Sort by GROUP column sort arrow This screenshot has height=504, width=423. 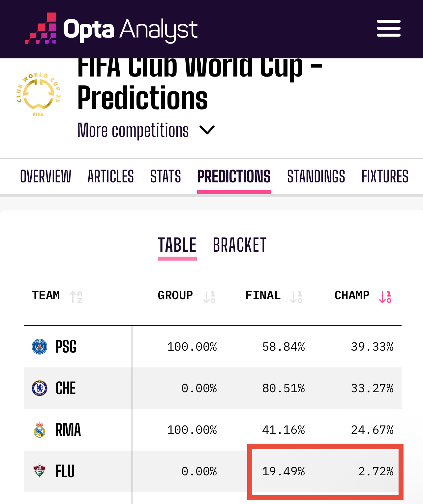click(x=209, y=297)
